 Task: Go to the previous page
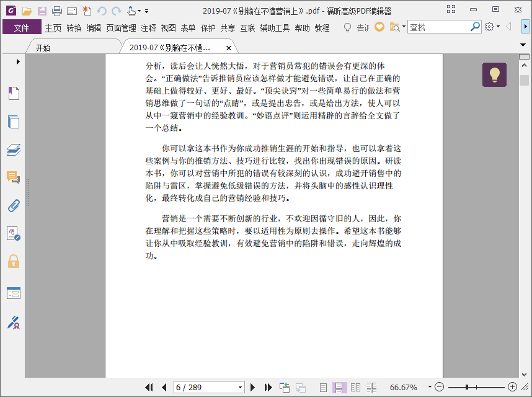[x=164, y=387]
